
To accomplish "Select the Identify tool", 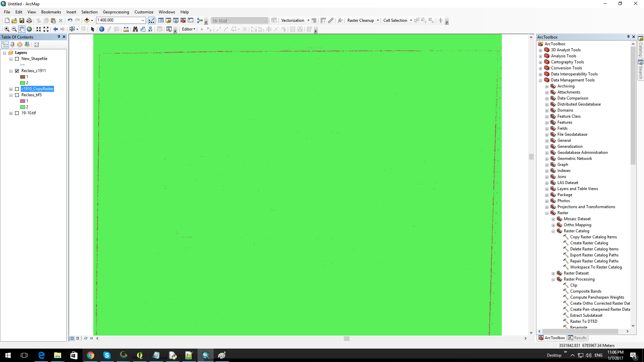I will (x=102, y=29).
